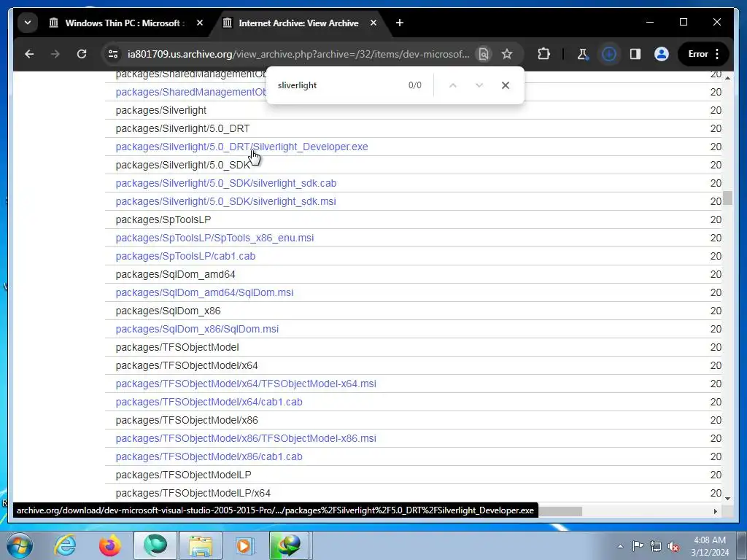Open SpTools_x86_enu.msi link
The image size is (747, 560).
(x=215, y=238)
